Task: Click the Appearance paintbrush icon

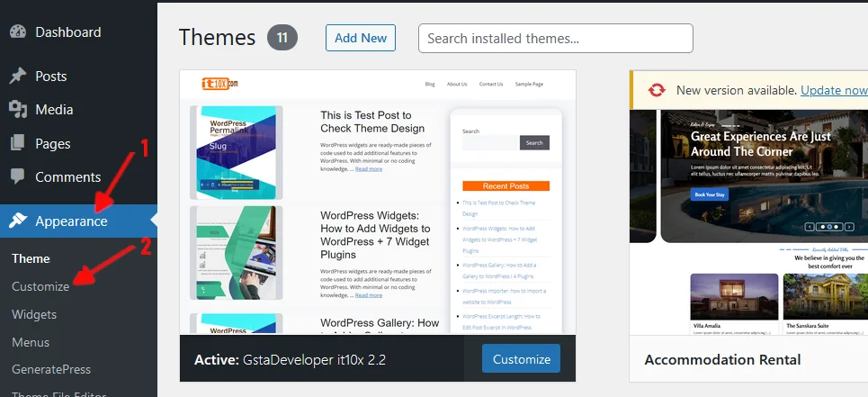Action: [18, 221]
